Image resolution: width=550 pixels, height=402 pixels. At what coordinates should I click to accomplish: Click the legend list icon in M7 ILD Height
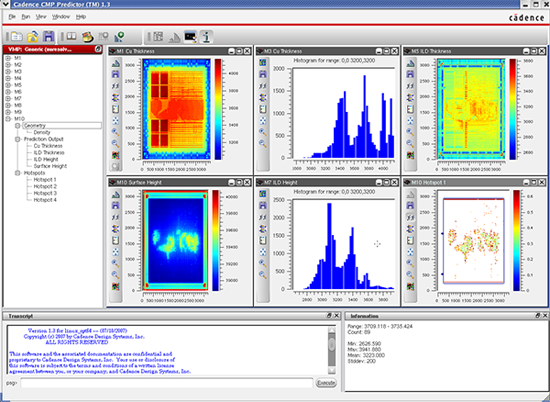tap(263, 240)
